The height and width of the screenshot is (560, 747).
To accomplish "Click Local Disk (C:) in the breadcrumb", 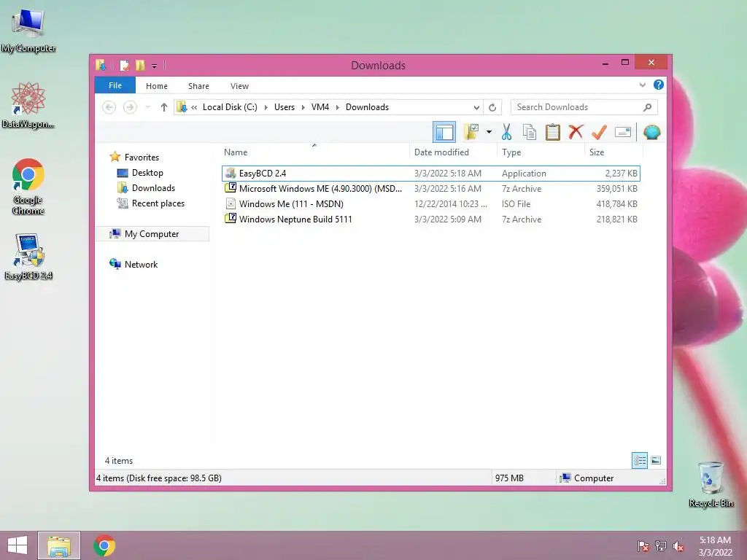I will tap(230, 107).
